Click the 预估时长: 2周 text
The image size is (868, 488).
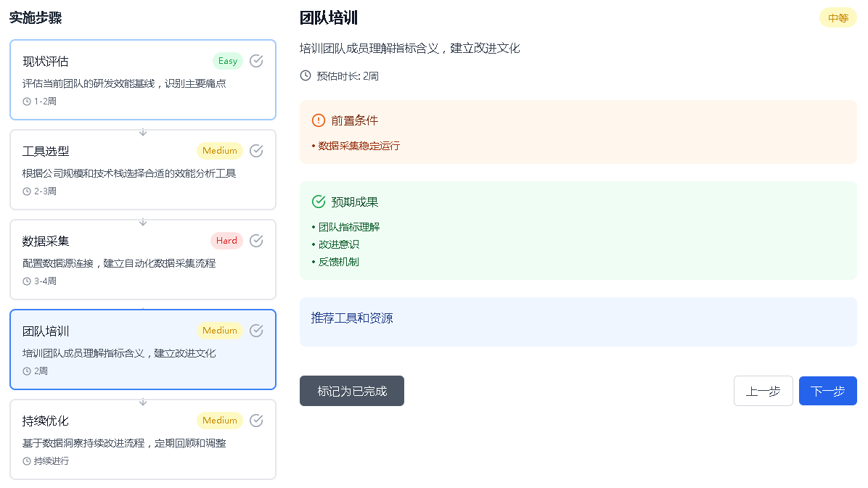point(348,76)
